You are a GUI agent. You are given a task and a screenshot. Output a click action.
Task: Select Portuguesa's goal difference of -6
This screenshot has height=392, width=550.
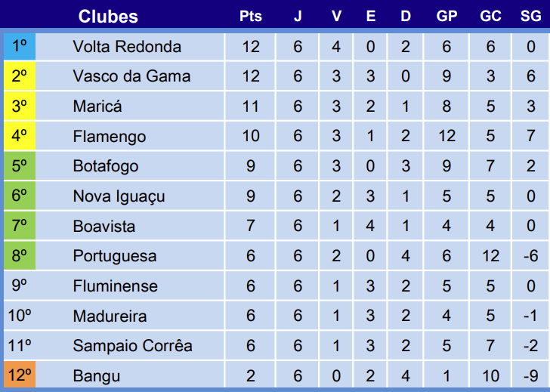[530, 256]
